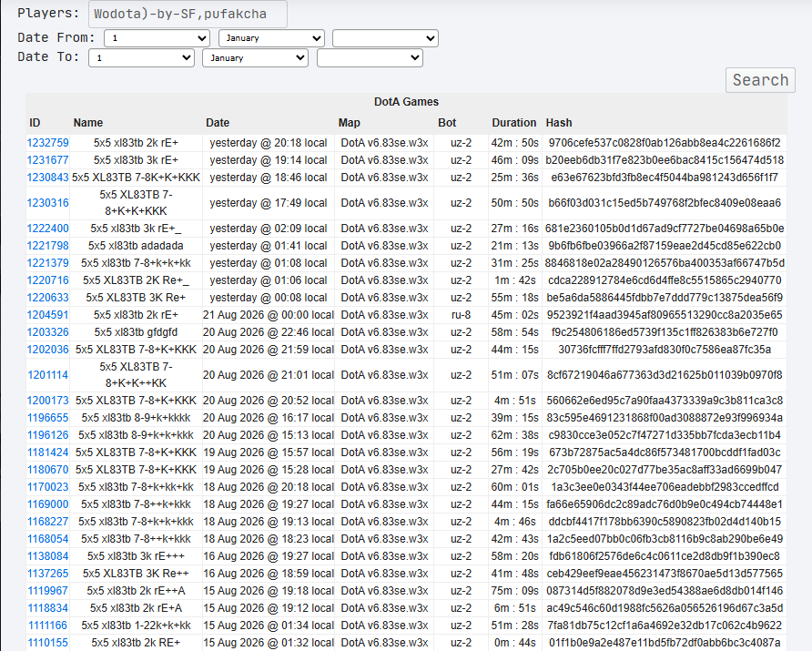Select hash starting 9523921f4aad
This screenshot has width=812, height=651.
(x=665, y=315)
